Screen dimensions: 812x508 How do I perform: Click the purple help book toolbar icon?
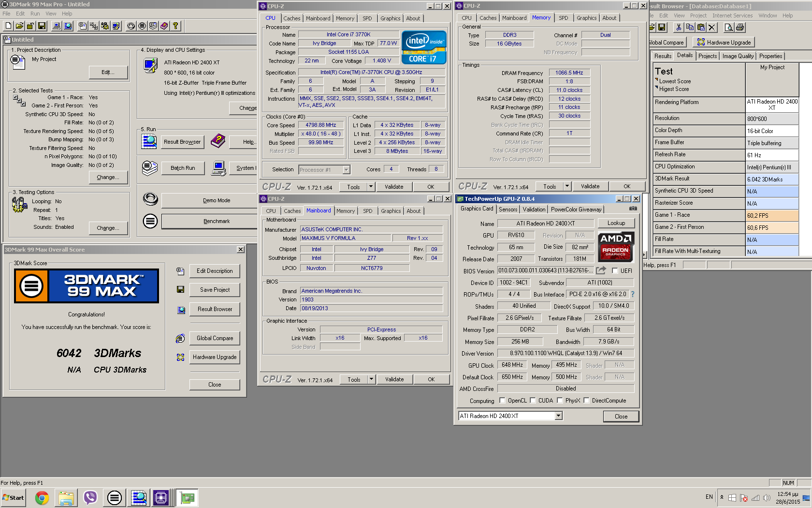tap(164, 26)
